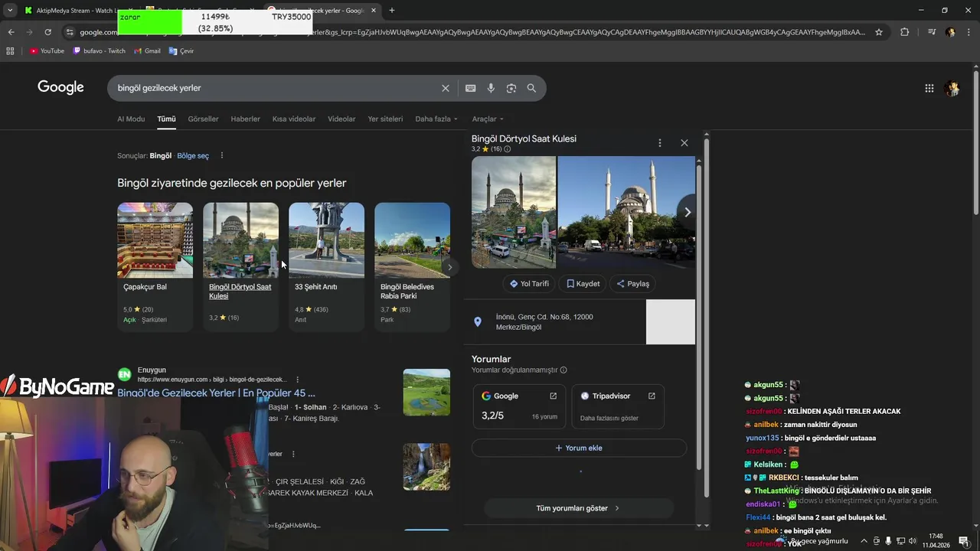980x551 pixels.
Task: Show next photo in Saat Kulesi gallery
Action: [x=687, y=212]
